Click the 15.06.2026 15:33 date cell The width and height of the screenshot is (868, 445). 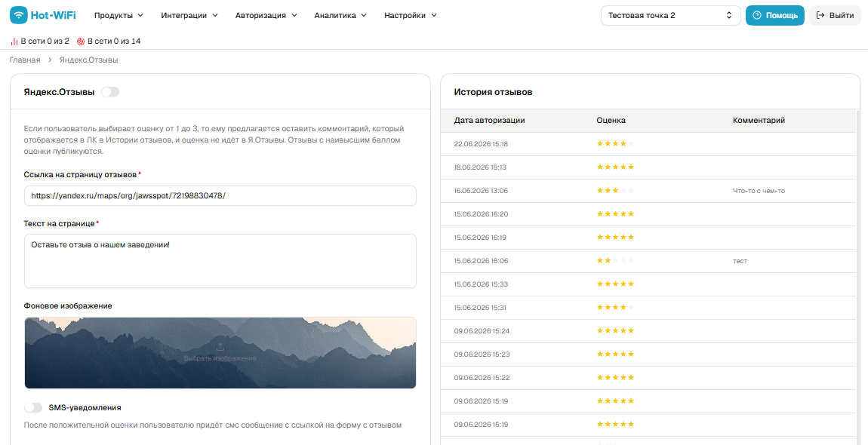[481, 284]
